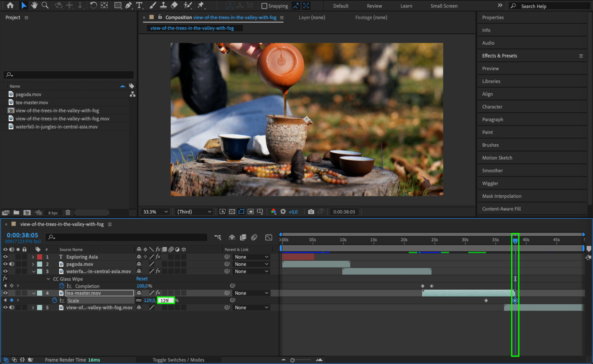Select the Hand tool
Screen dimensions: 593x364
tap(34, 5)
